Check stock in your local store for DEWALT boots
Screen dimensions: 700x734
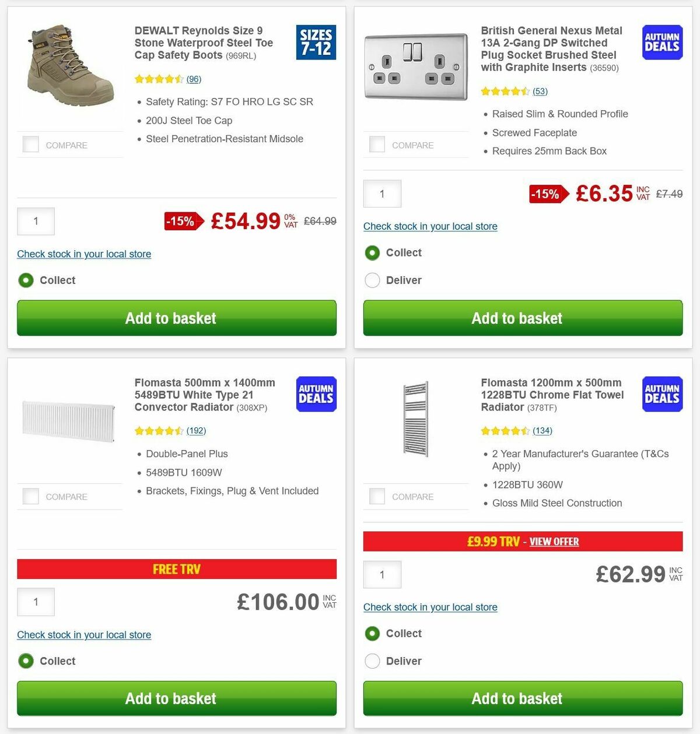(x=83, y=254)
